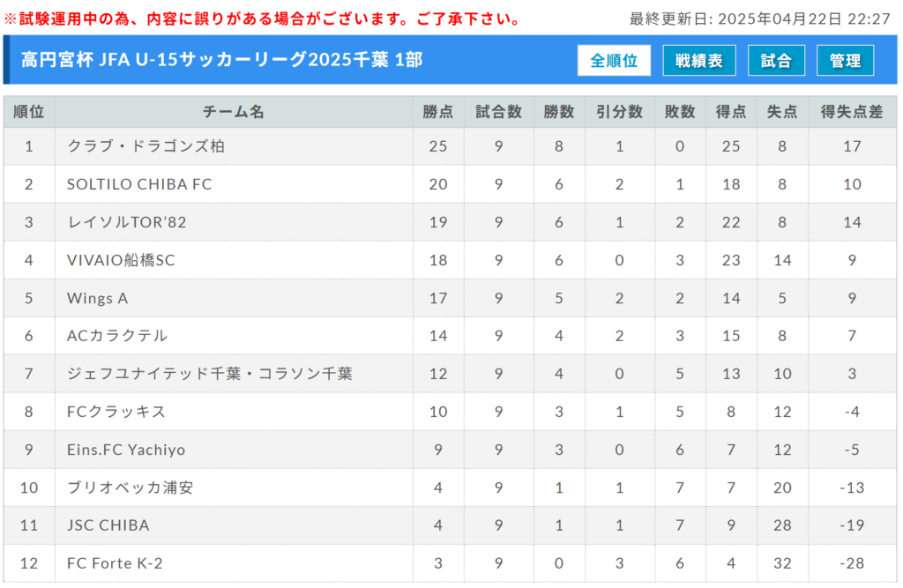The width and height of the screenshot is (903, 588).
Task: Select team JSC CHIBA
Action: [x=108, y=525]
